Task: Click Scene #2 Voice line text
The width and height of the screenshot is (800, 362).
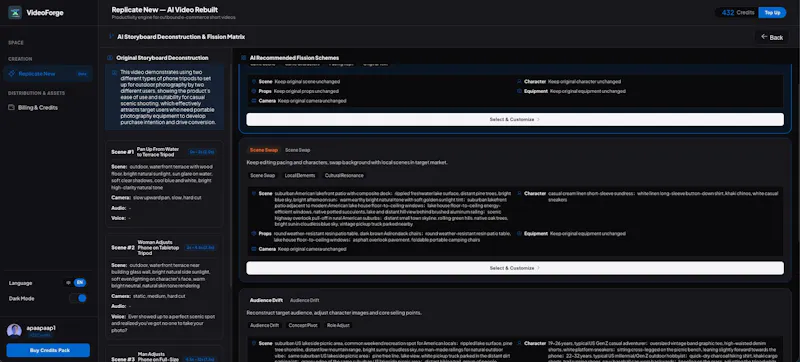Action: (x=163, y=323)
